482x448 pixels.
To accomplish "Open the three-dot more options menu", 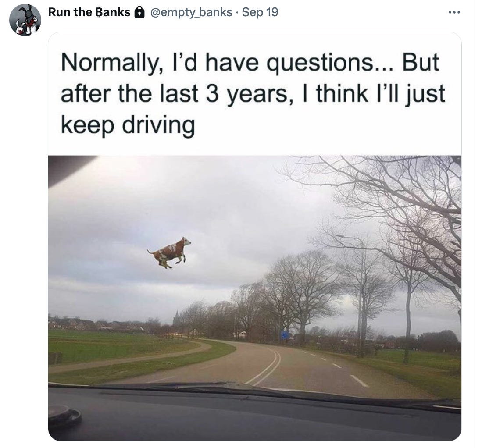I will pos(454,13).
